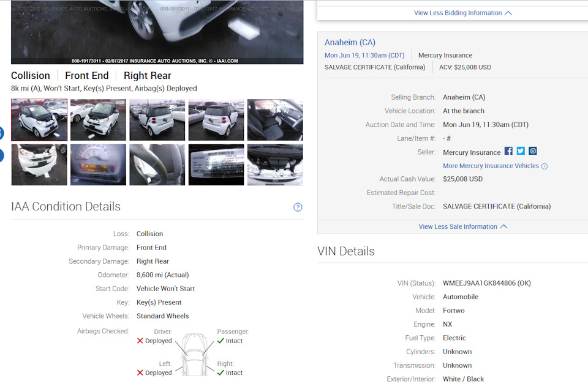Select close-up front bumper damage thumbnail
Viewport: 588px width, 386px height.
click(39, 165)
